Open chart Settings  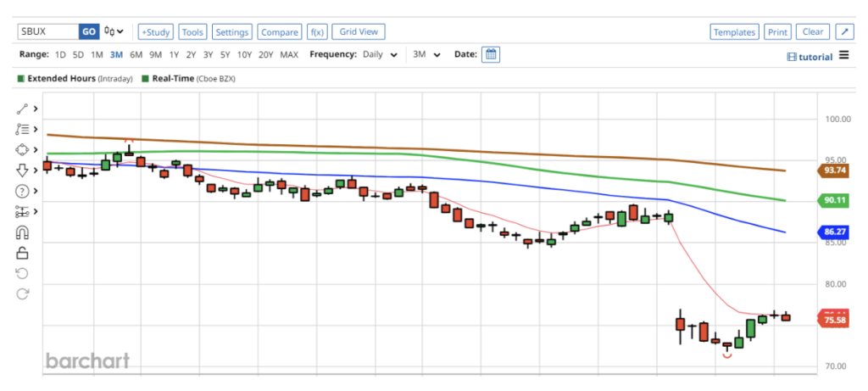(x=232, y=32)
